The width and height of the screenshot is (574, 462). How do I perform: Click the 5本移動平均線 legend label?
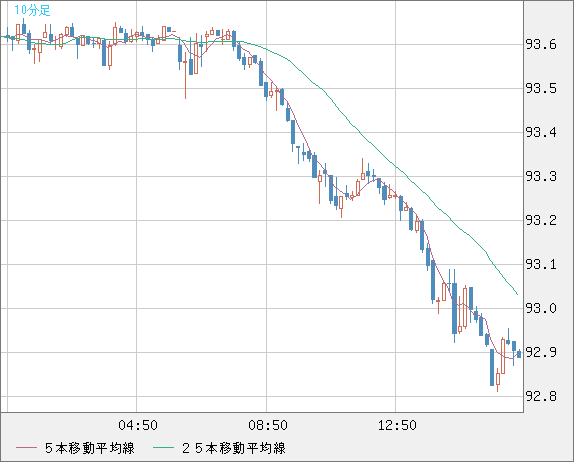pyautogui.click(x=90, y=448)
